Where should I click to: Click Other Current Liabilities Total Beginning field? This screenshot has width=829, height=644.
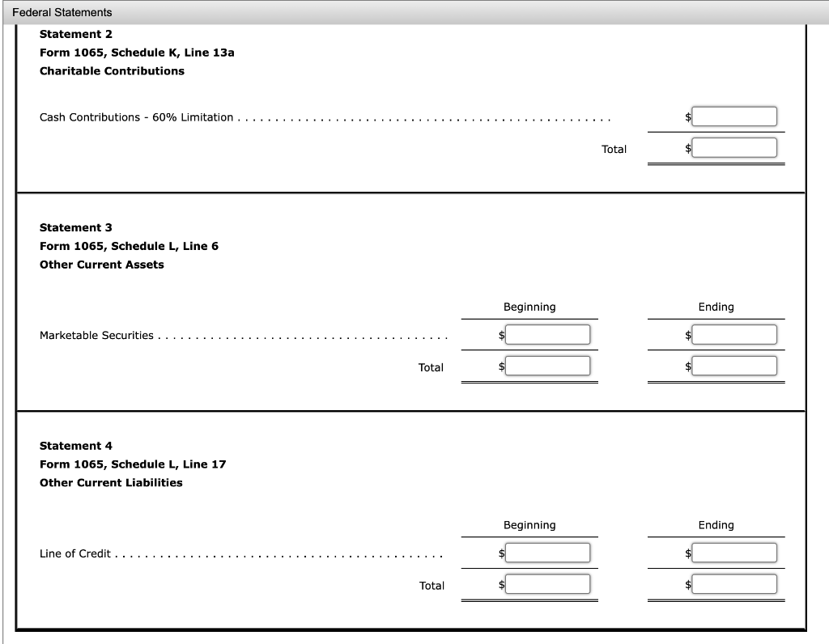pos(548,584)
